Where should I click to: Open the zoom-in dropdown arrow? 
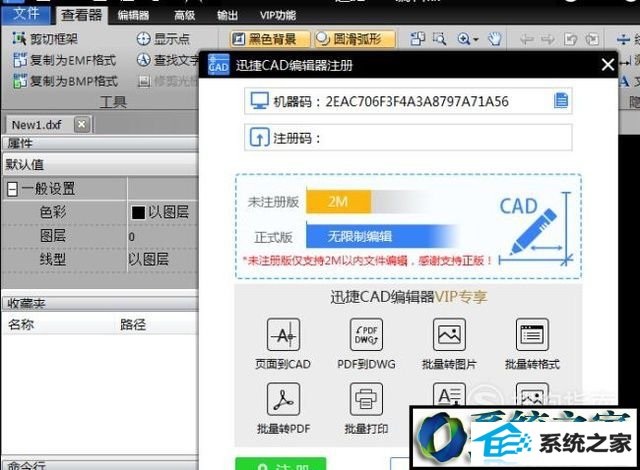pyautogui.click(x=476, y=40)
